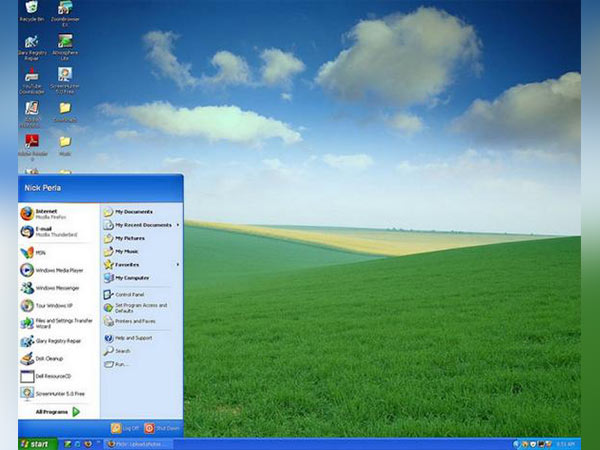
Task: Open Disk Cleanup from Start menu
Action: click(58, 359)
